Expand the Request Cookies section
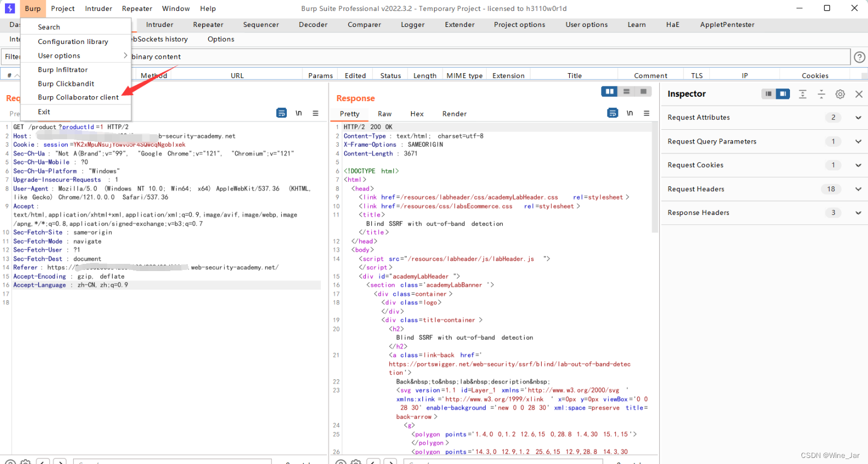The width and height of the screenshot is (868, 464). pos(858,165)
